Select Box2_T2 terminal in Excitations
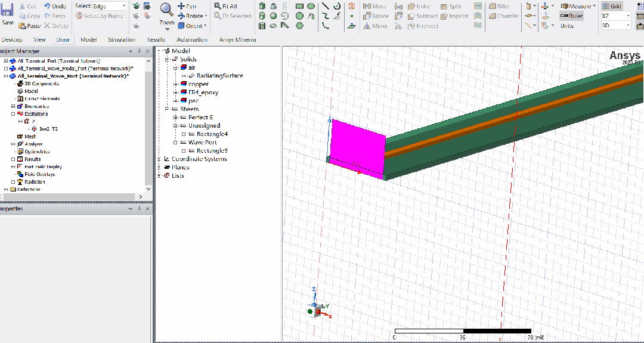Image resolution: width=644 pixels, height=343 pixels. [48, 129]
